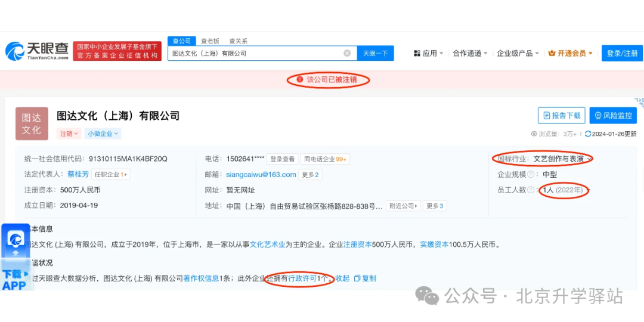The image size is (644, 322).
Task: Click 更多 3 next to address
Action: 435,206
